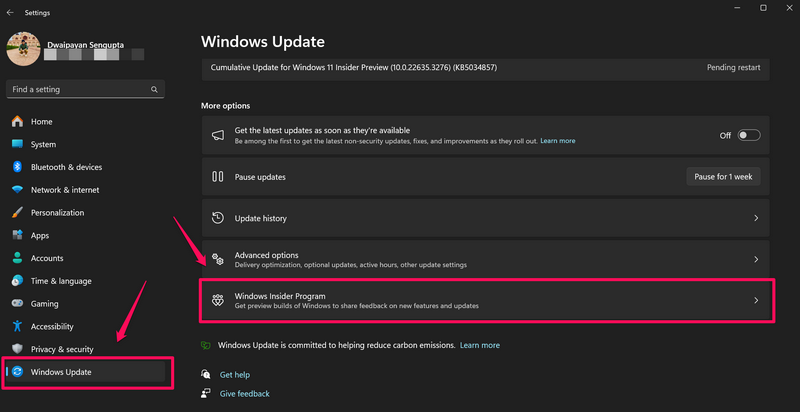Click the Home icon in sidebar

pos(18,122)
